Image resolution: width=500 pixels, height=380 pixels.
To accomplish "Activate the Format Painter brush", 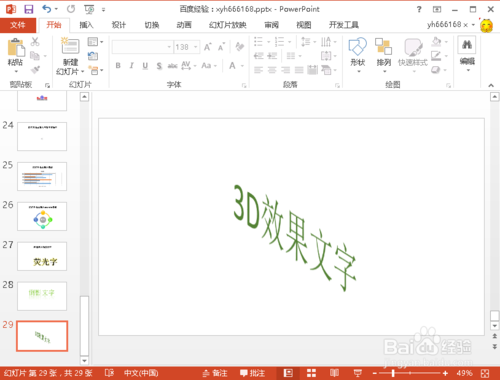I will tap(35, 70).
